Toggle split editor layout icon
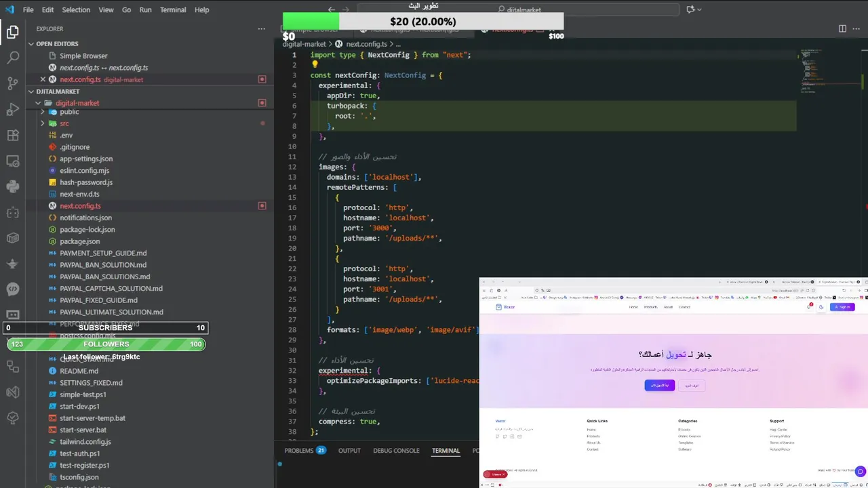This screenshot has width=868, height=488. pos(842,28)
